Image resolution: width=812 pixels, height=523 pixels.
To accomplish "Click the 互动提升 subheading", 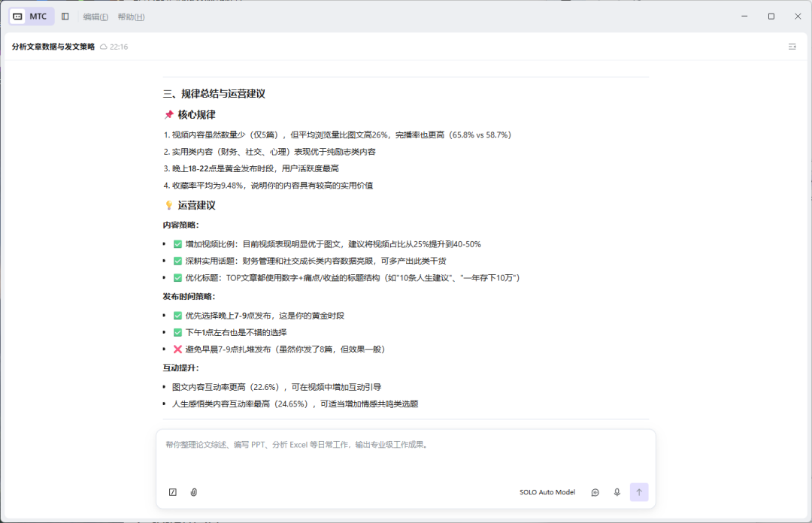I will pos(180,367).
